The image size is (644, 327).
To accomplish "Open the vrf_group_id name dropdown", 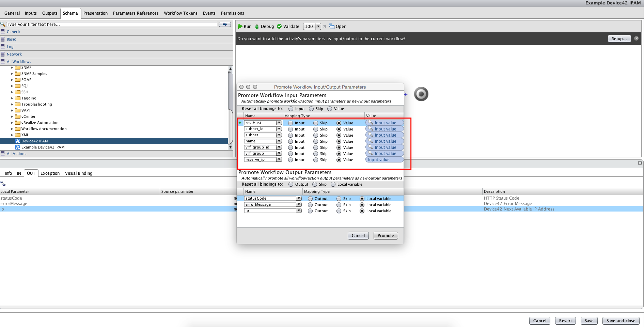I will pos(279,147).
